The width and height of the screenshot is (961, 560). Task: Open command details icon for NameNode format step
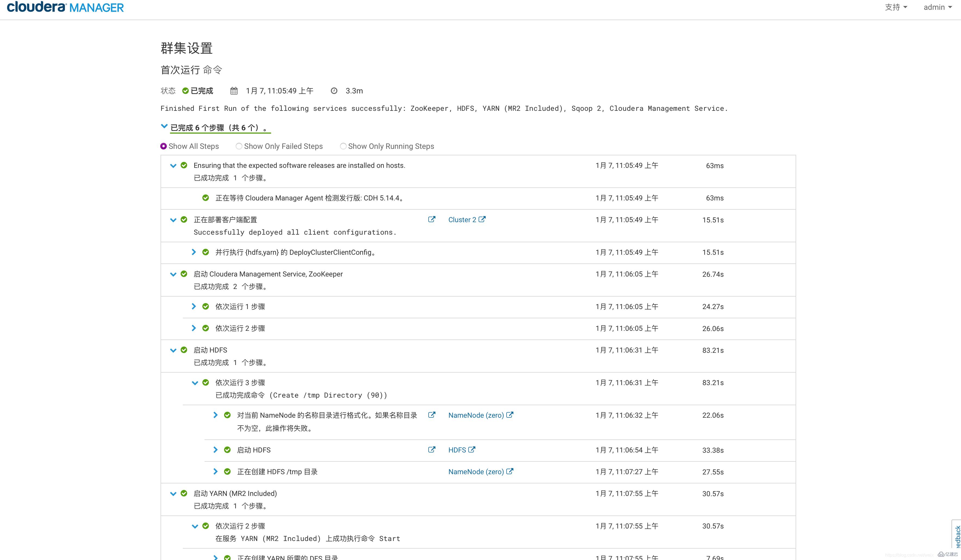click(432, 415)
